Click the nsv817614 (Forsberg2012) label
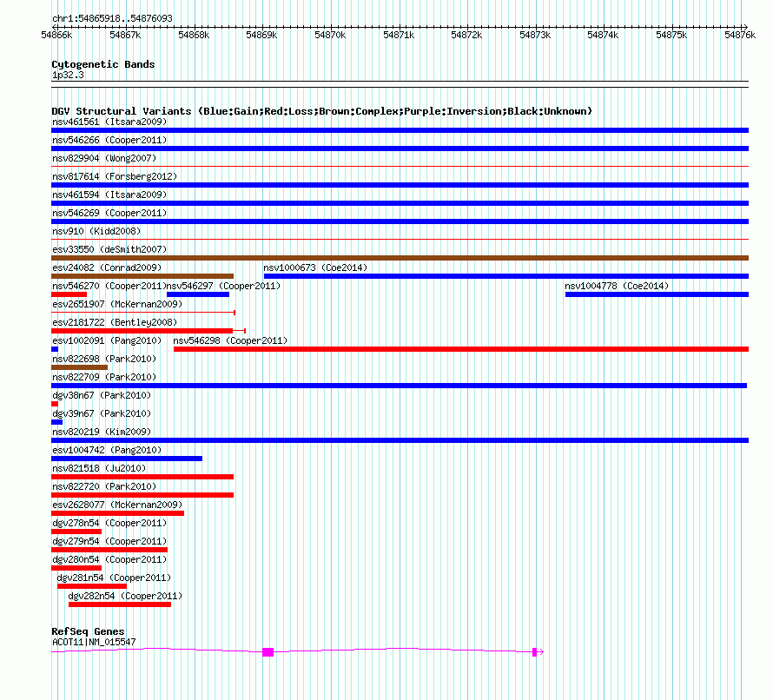The height and width of the screenshot is (700, 773). 115,176
